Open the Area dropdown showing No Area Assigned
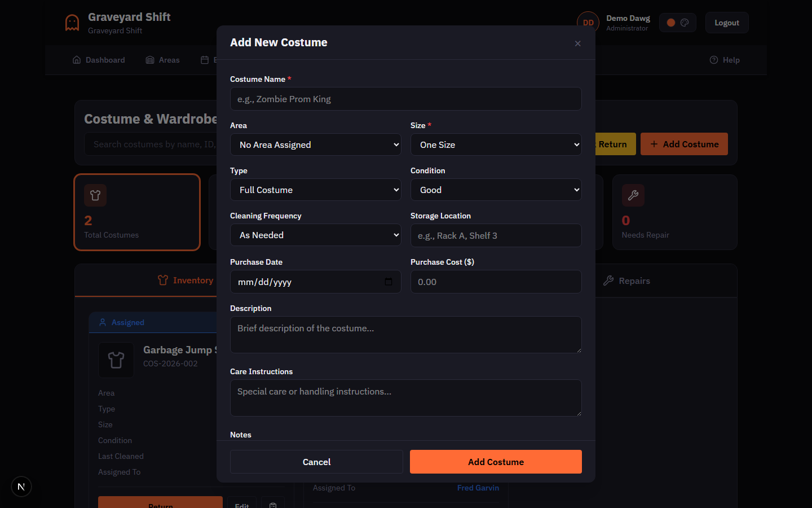 coord(315,144)
